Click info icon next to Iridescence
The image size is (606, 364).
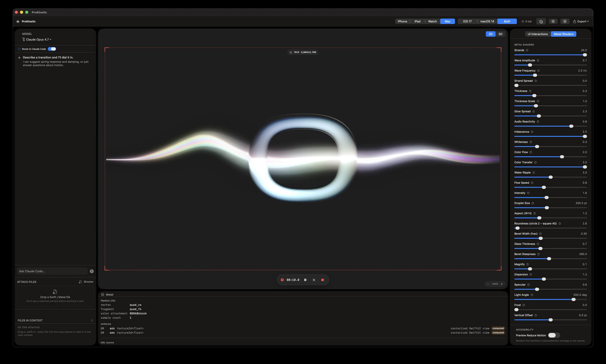click(x=532, y=132)
